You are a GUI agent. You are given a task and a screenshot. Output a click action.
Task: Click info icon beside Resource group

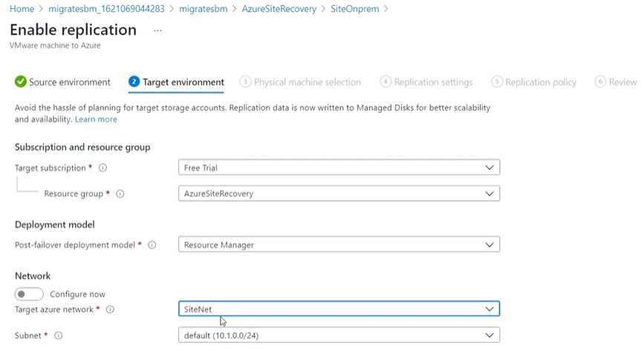[x=120, y=193]
